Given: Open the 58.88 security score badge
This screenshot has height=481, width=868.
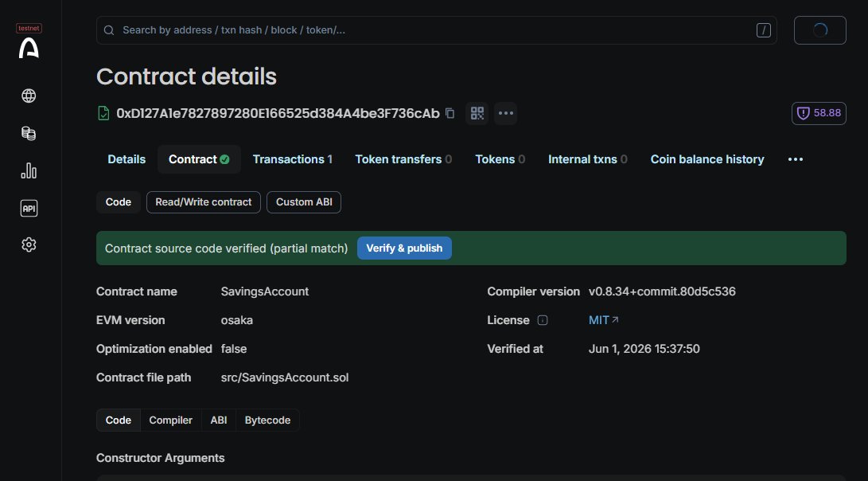Looking at the screenshot, I should [x=819, y=113].
